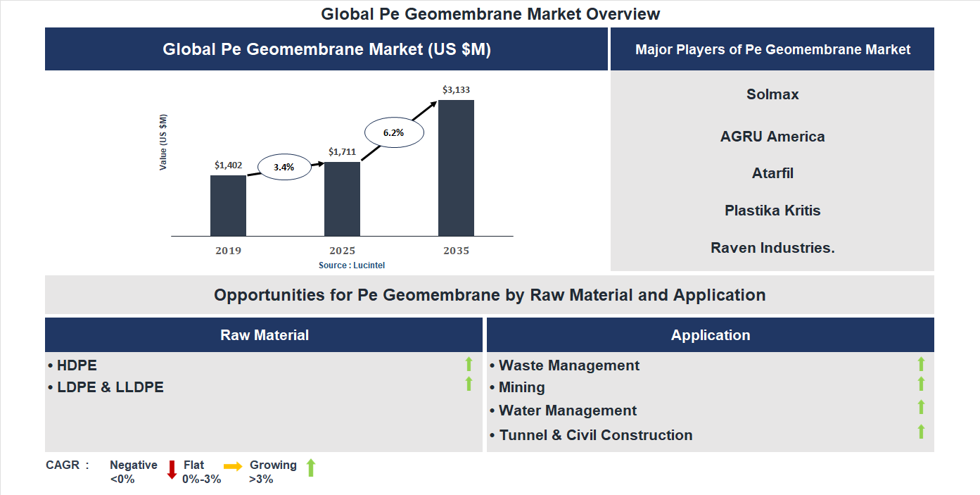Select the 3.4% growth bubble on the chart
This screenshot has height=495, width=980.
(284, 167)
